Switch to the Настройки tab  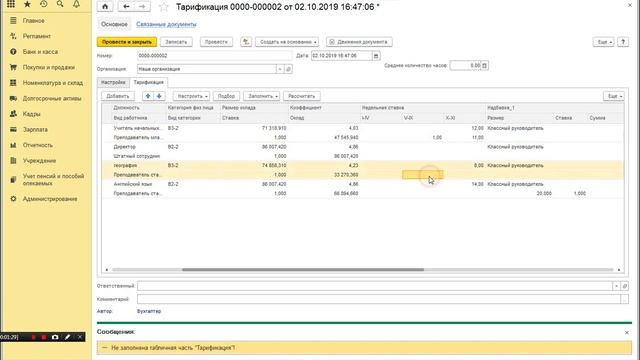pos(113,82)
